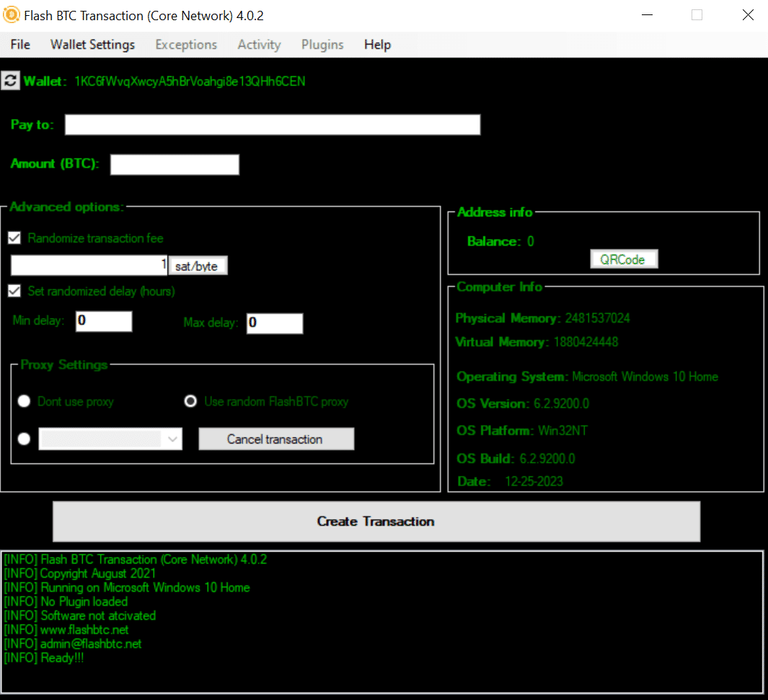
Task: Open the Wallet Settings menu
Action: 92,45
